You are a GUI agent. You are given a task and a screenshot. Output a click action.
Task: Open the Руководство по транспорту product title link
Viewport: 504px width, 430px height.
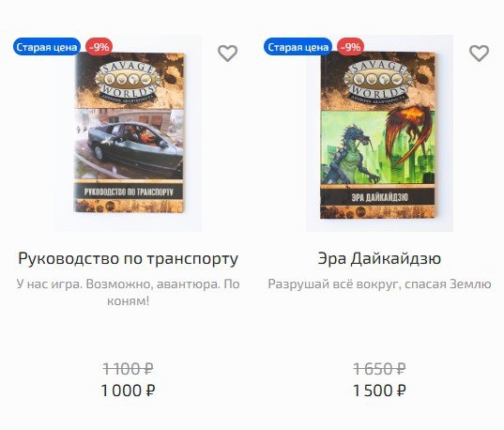[x=128, y=258]
